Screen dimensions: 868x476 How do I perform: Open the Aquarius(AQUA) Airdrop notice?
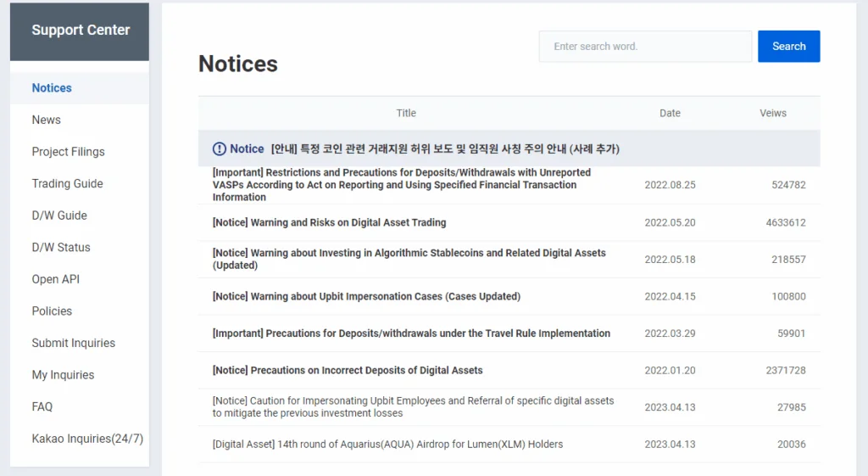click(387, 444)
